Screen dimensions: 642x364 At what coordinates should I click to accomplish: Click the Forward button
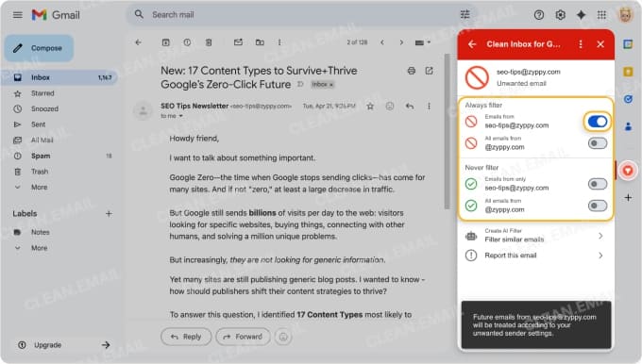243,337
